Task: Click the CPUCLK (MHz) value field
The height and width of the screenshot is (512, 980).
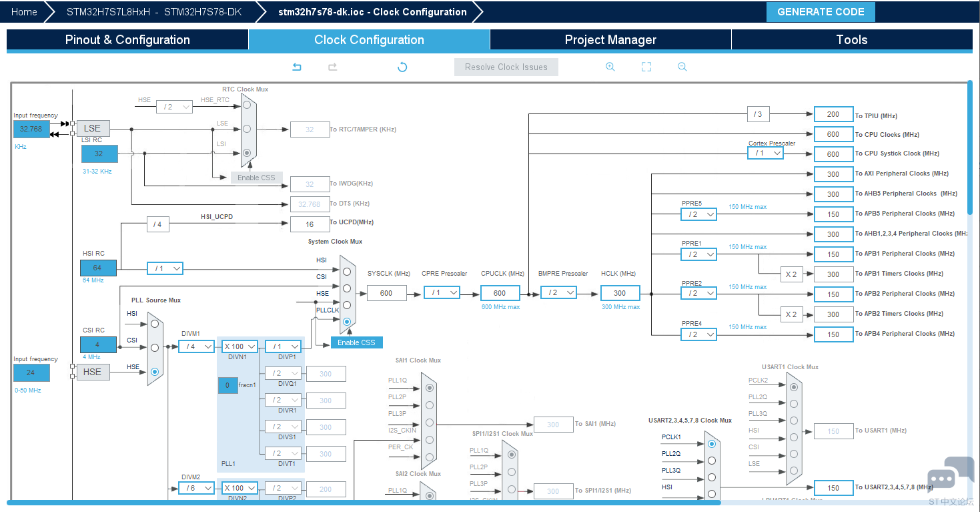Action: click(x=500, y=293)
